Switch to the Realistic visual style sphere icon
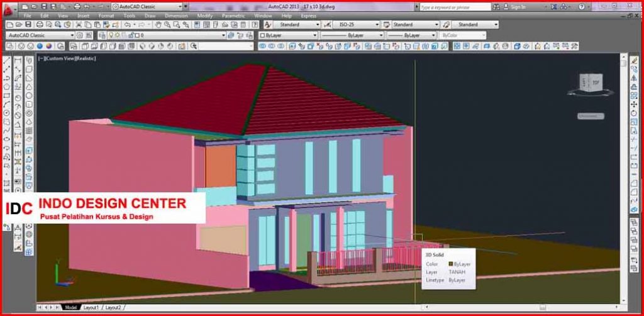This screenshot has width=644, height=316. click(x=40, y=46)
